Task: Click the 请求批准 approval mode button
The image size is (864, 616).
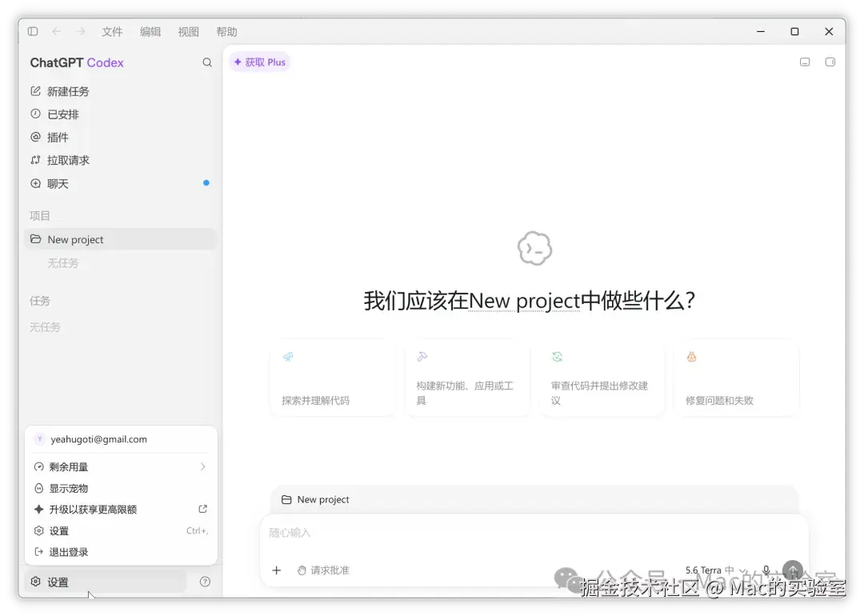Action: click(x=323, y=570)
